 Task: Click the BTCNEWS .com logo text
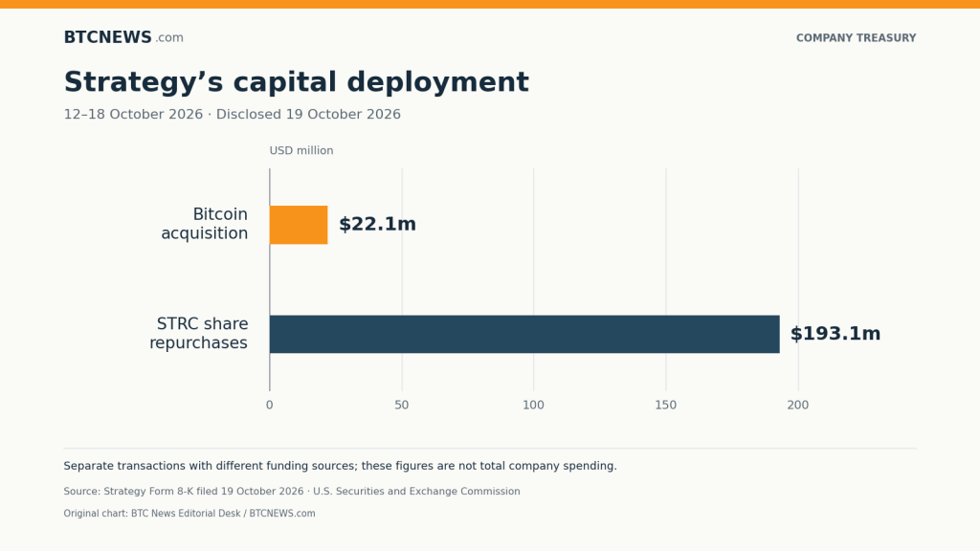[x=123, y=37]
